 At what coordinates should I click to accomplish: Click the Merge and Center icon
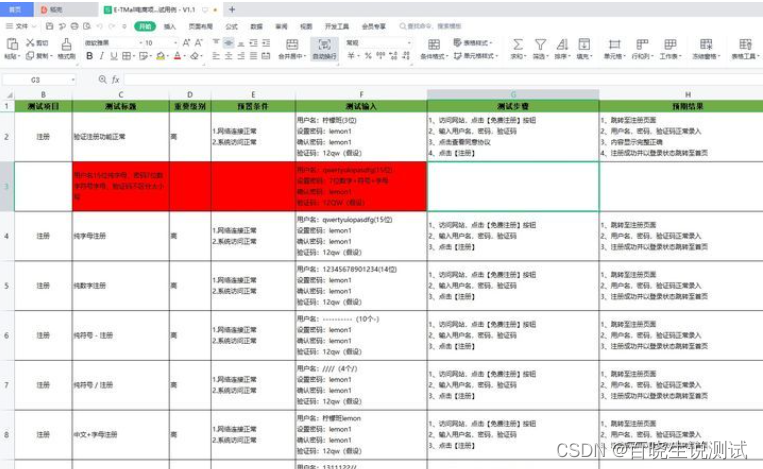point(292,44)
